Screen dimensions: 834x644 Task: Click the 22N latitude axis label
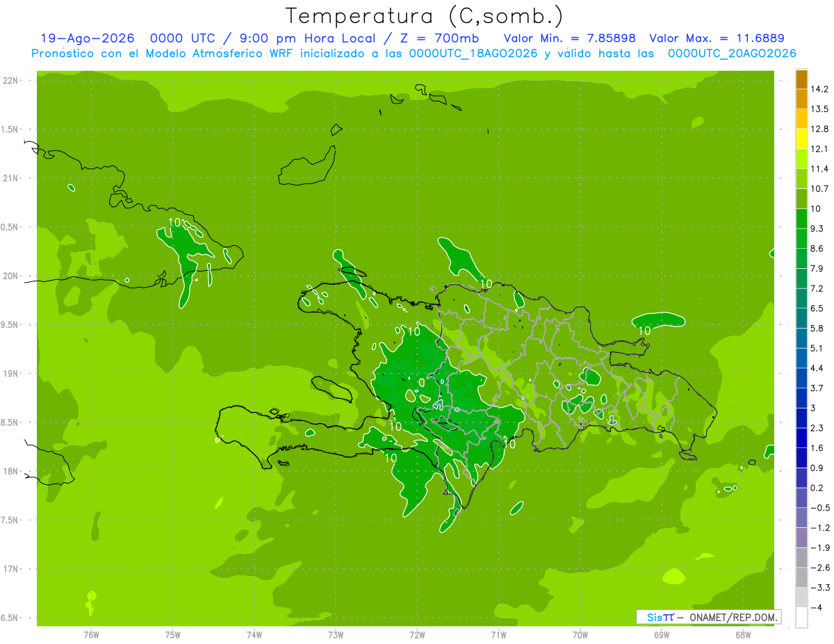[10, 81]
